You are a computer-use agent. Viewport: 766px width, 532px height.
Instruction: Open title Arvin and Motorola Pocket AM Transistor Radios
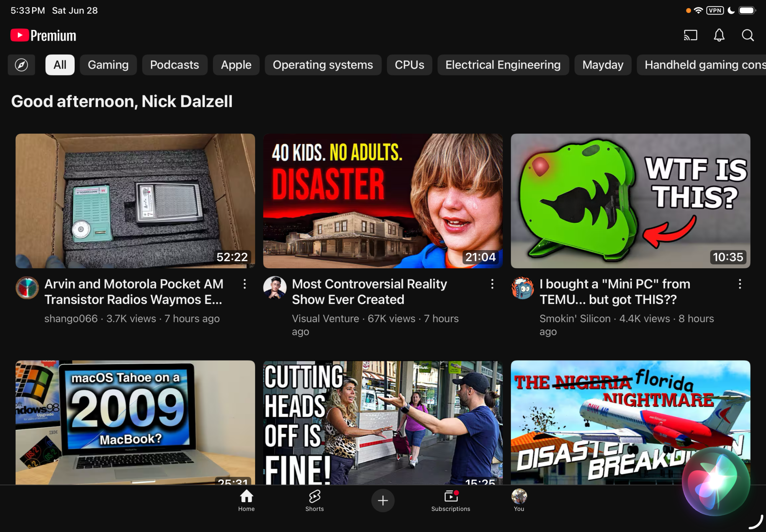tap(134, 292)
